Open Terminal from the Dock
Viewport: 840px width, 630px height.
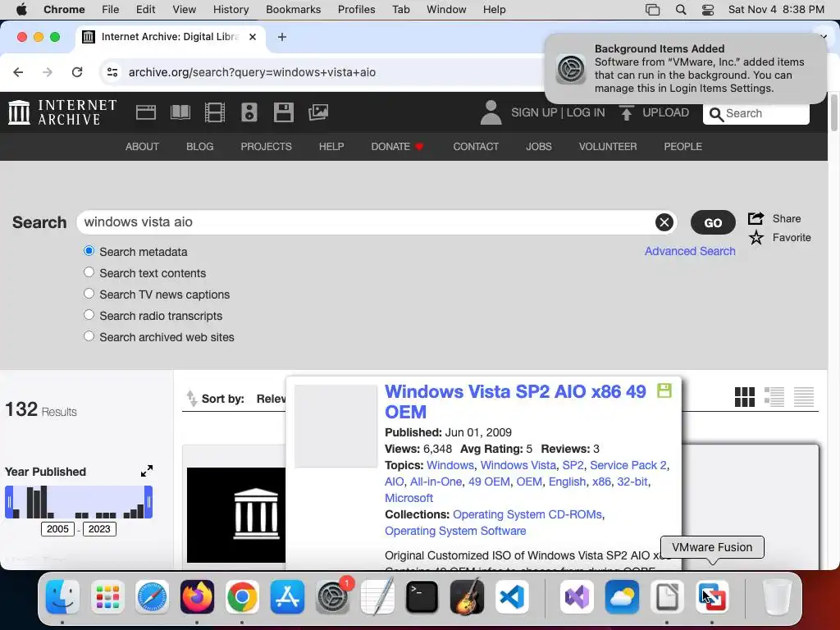422,597
